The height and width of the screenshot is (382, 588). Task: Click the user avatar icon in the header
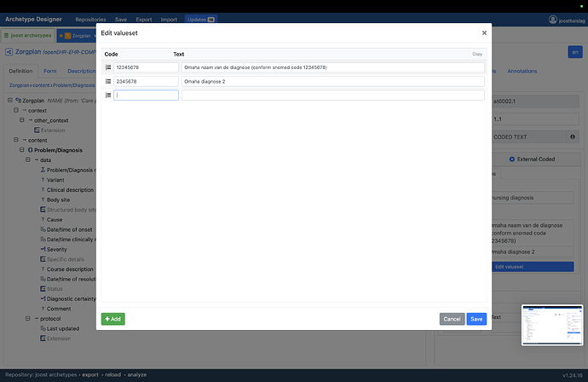pos(553,19)
